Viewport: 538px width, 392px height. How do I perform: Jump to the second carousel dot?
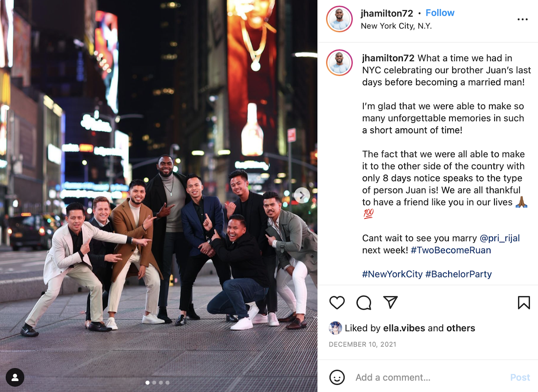pyautogui.click(x=154, y=383)
